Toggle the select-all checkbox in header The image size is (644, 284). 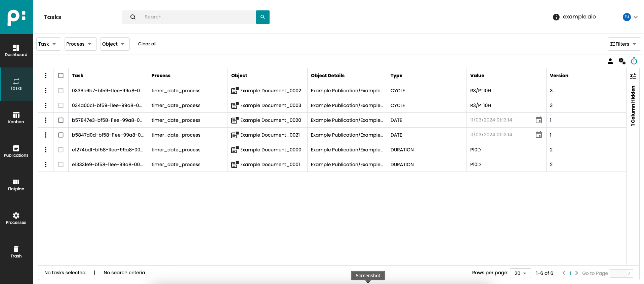[x=61, y=76]
